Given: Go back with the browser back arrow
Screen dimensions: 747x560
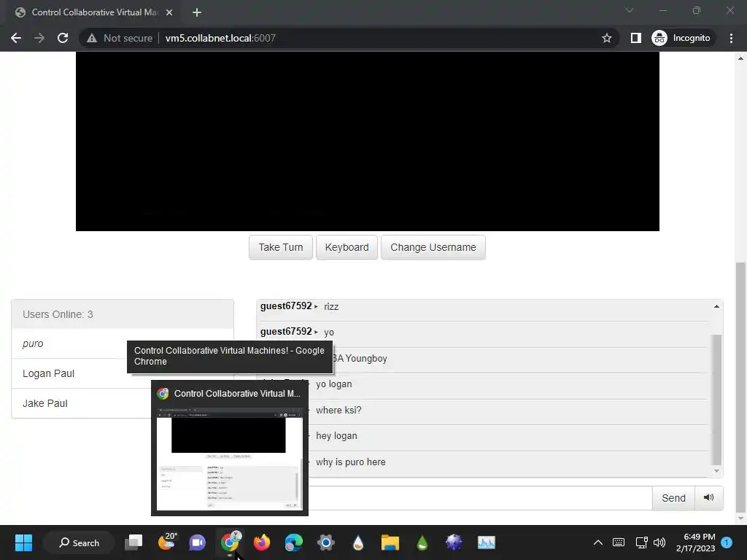Looking at the screenshot, I should point(16,38).
